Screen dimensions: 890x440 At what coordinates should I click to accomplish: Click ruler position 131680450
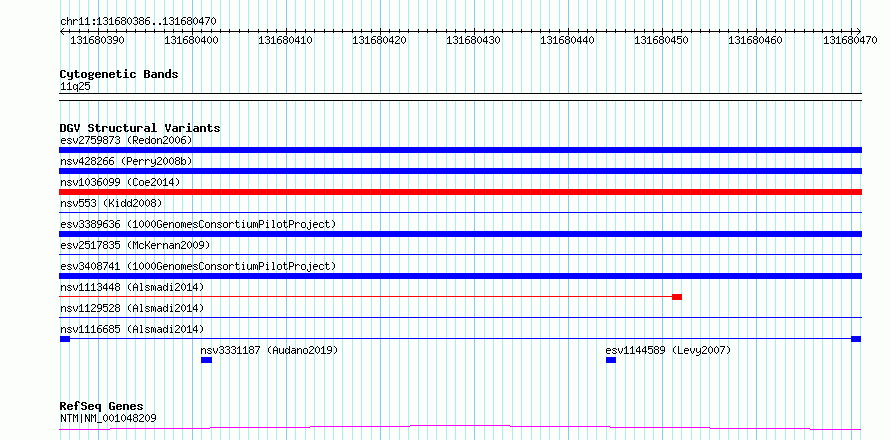(661, 40)
